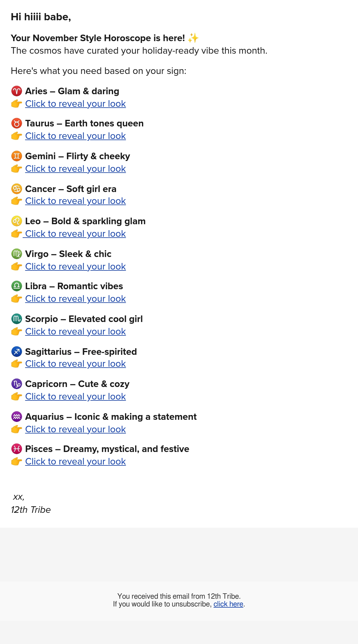Click the purple Aquarius waves emoji

pyautogui.click(x=17, y=417)
